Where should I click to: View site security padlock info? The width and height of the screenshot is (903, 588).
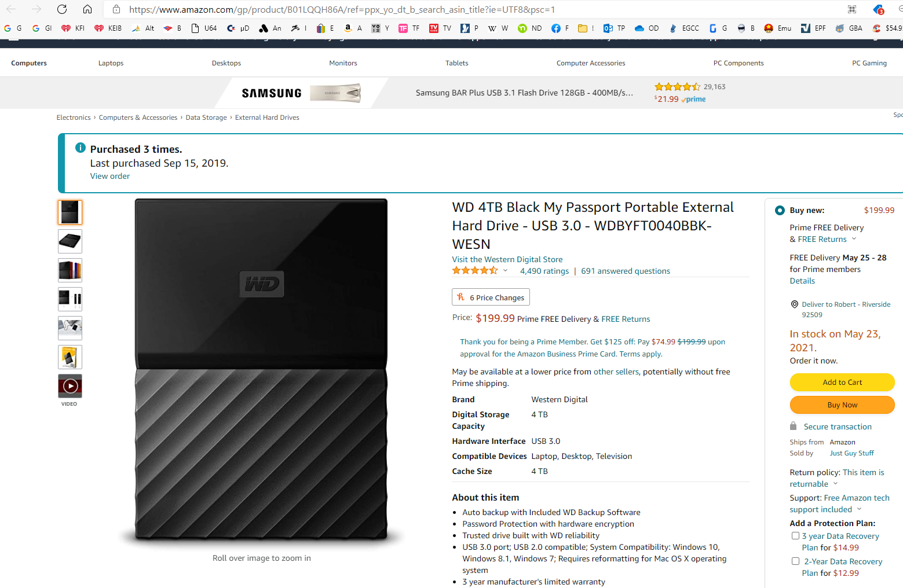tap(116, 9)
